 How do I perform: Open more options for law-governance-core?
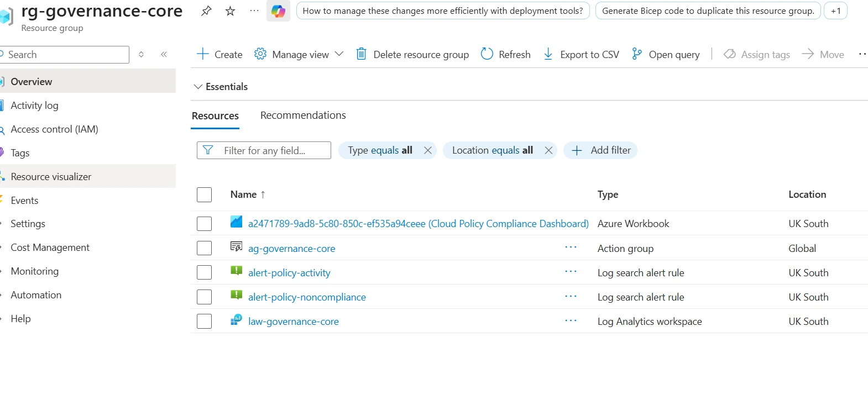point(571,320)
